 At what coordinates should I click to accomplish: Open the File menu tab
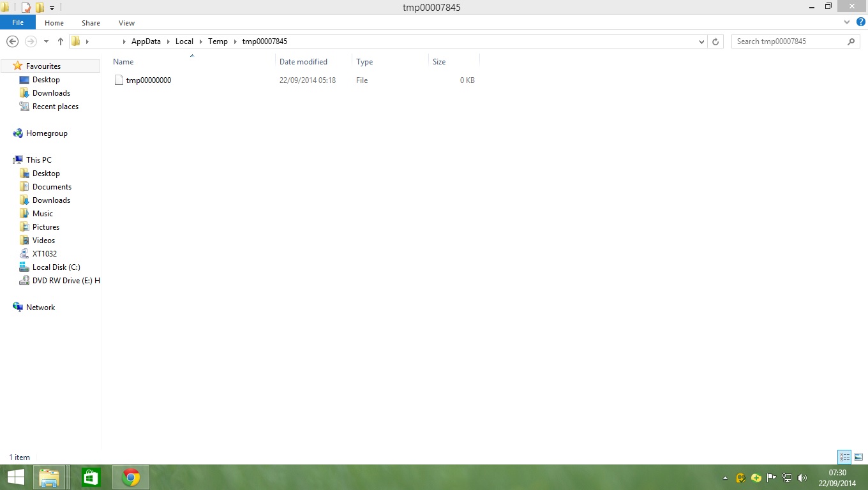pos(18,22)
